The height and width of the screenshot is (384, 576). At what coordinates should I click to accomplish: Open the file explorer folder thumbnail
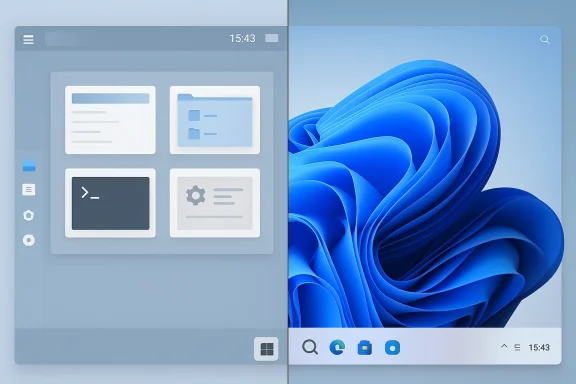pos(215,120)
